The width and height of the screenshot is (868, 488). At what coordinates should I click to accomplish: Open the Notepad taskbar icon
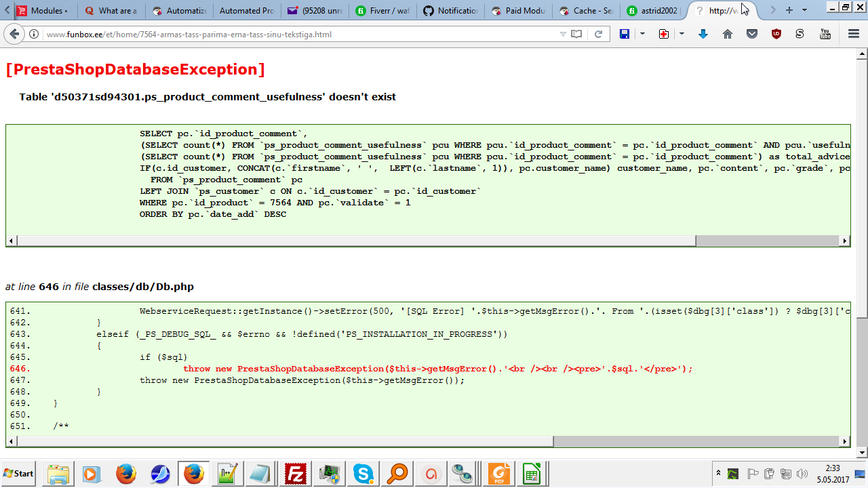tap(261, 474)
